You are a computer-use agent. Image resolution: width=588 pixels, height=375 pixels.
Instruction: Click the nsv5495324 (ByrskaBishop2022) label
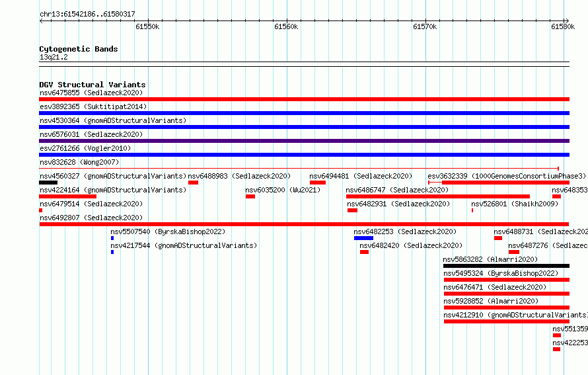[501, 273]
